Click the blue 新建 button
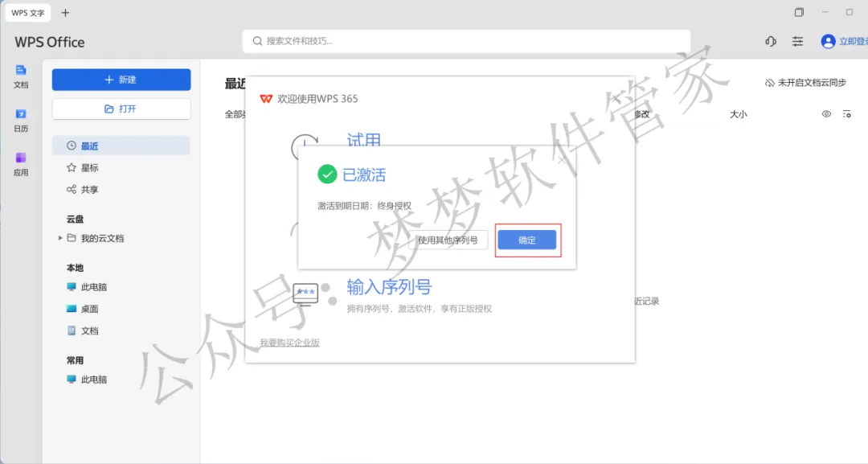The width and height of the screenshot is (868, 464). pyautogui.click(x=121, y=80)
